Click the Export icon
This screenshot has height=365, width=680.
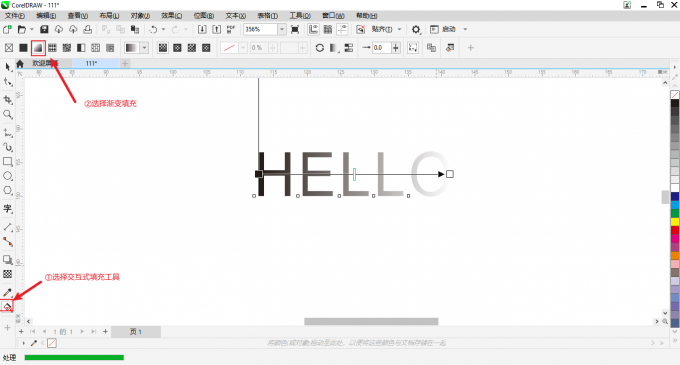216,29
